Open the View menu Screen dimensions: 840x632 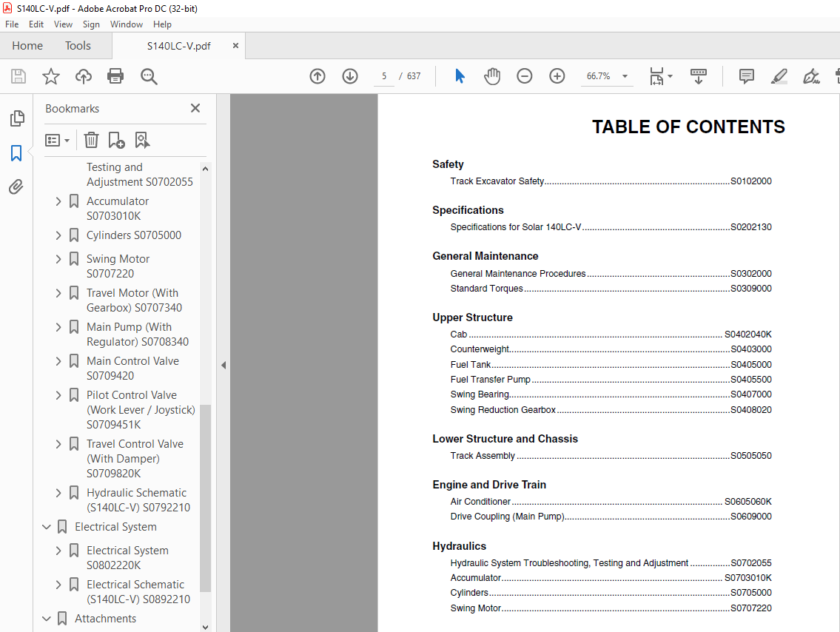click(63, 24)
